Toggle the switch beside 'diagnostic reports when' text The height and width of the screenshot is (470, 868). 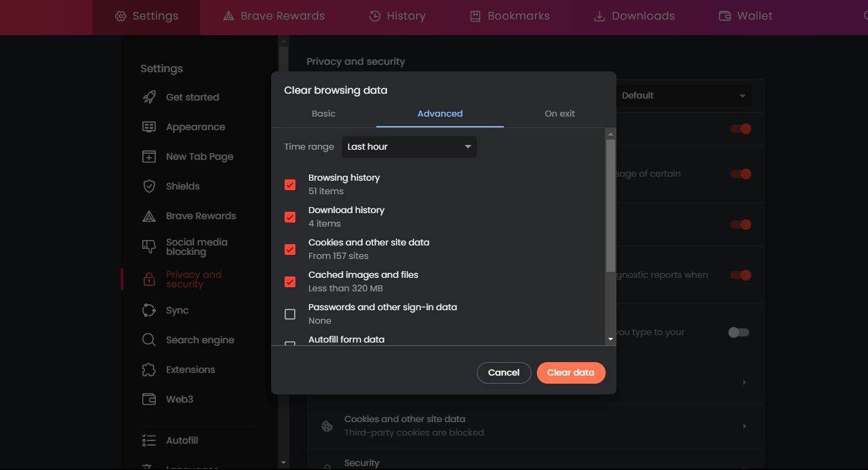click(740, 275)
